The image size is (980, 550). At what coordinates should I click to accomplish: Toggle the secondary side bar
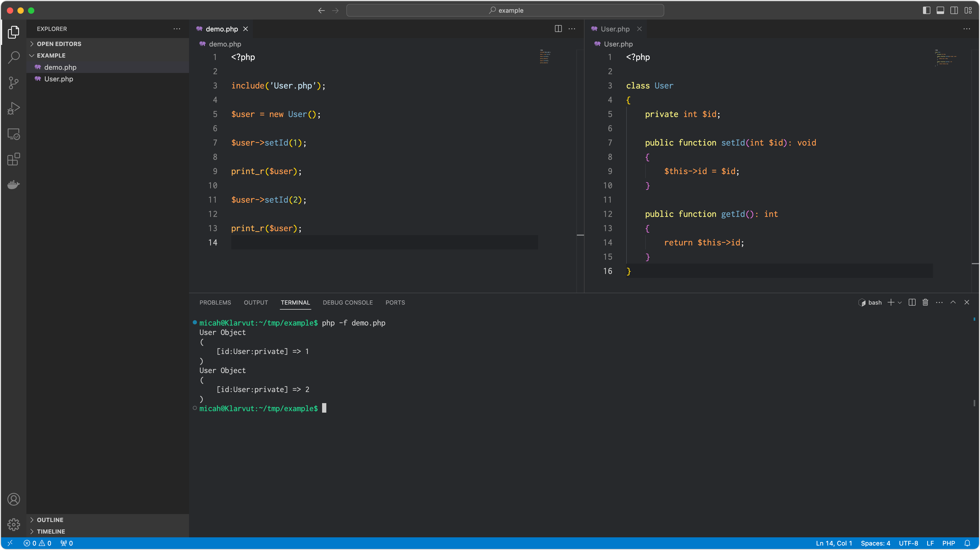click(954, 10)
